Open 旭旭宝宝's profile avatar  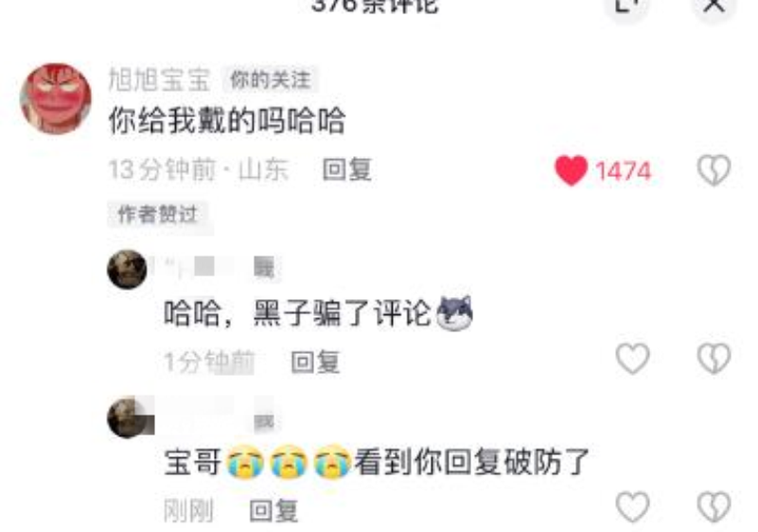point(56,98)
